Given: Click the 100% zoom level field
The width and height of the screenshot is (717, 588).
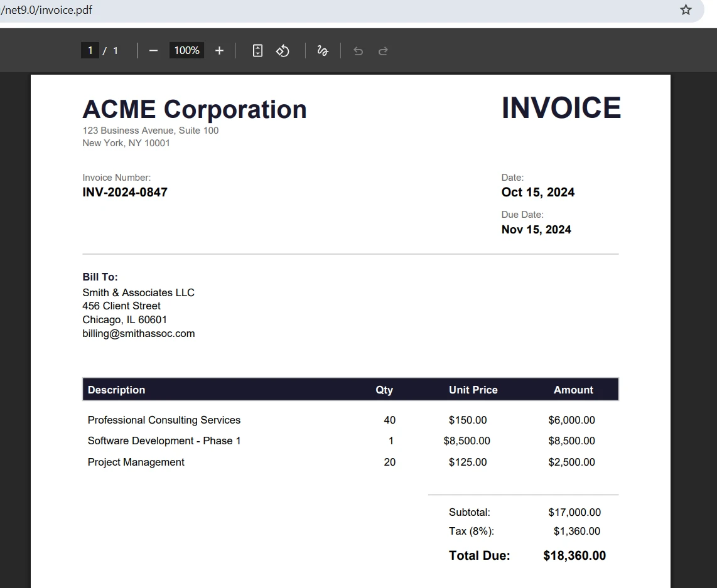Looking at the screenshot, I should pos(186,51).
